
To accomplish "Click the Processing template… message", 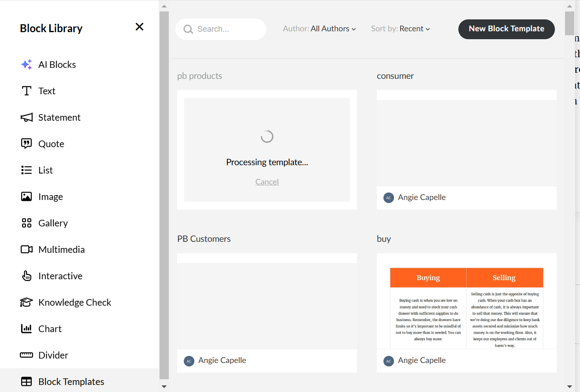I will click(267, 162).
